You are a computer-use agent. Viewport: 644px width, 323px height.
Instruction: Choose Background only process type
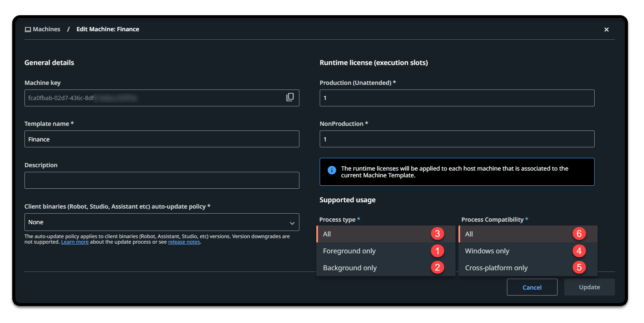click(x=386, y=268)
